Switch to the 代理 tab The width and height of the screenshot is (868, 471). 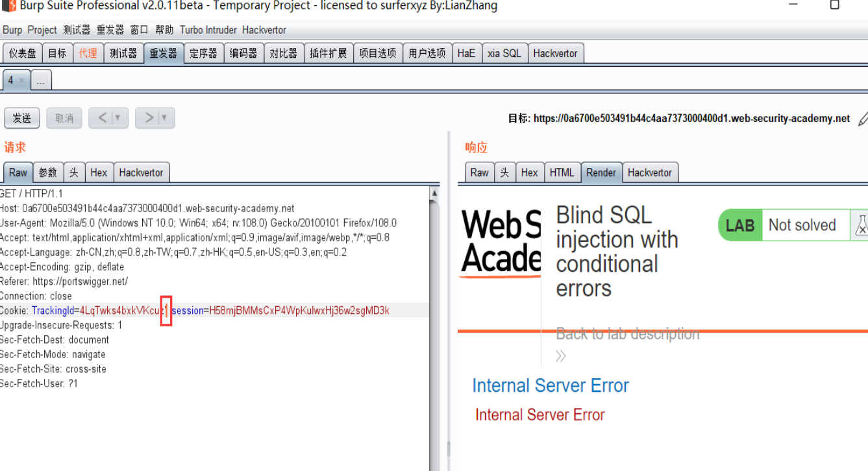point(88,53)
